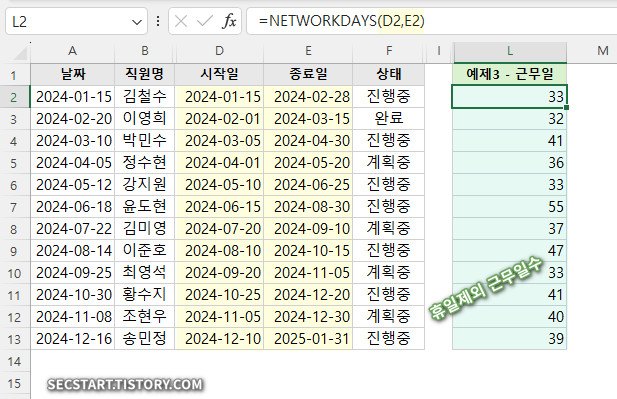Image resolution: width=617 pixels, height=399 pixels.
Task: Click the 종료일 header cell
Action: 308,74
